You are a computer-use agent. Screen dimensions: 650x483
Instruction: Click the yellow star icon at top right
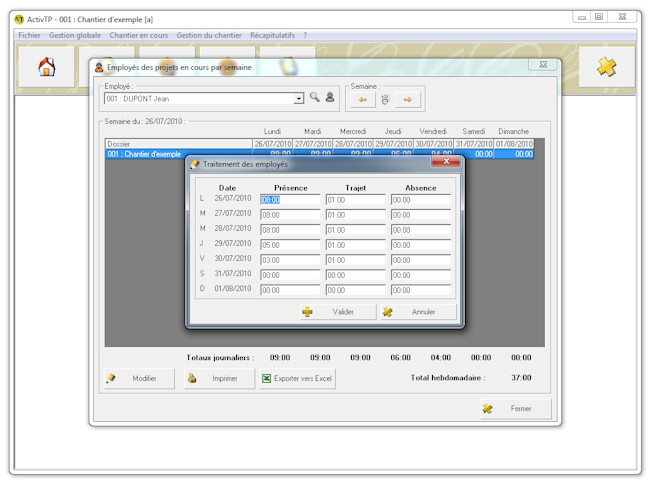click(606, 67)
